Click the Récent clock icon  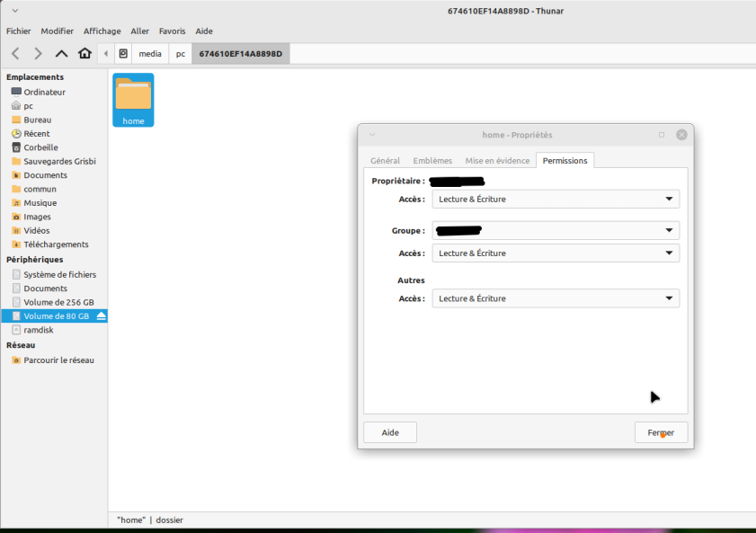[x=16, y=134]
